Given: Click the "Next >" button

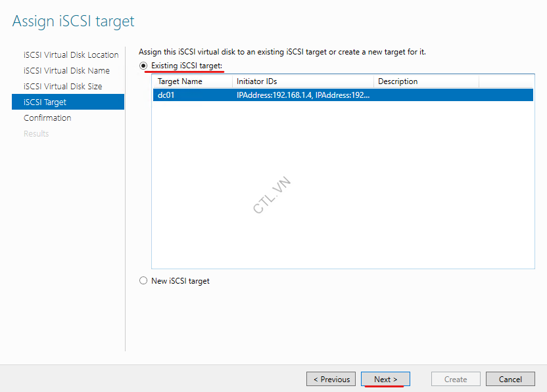Looking at the screenshot, I should click(385, 379).
